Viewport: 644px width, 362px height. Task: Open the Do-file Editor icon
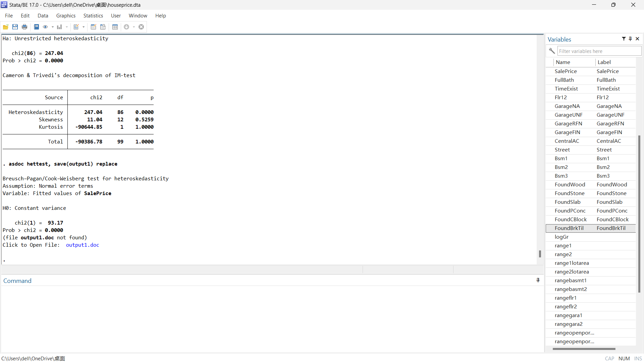(x=76, y=27)
